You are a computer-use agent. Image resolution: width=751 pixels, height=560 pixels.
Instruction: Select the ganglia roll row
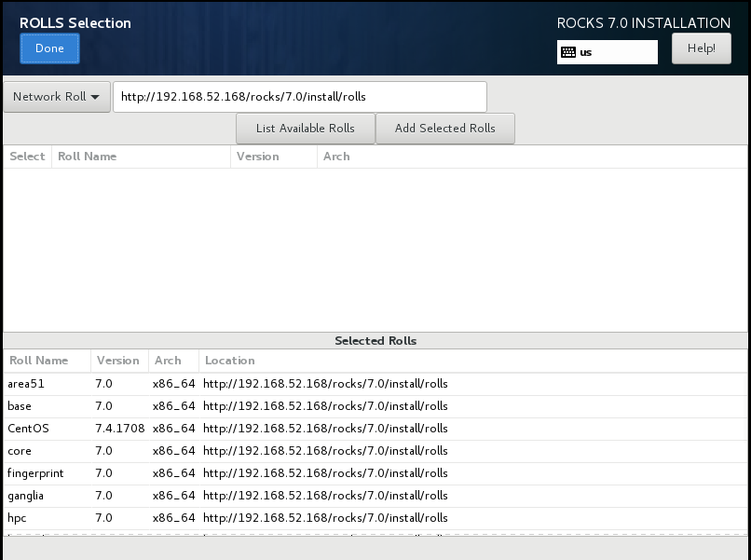[375, 496]
